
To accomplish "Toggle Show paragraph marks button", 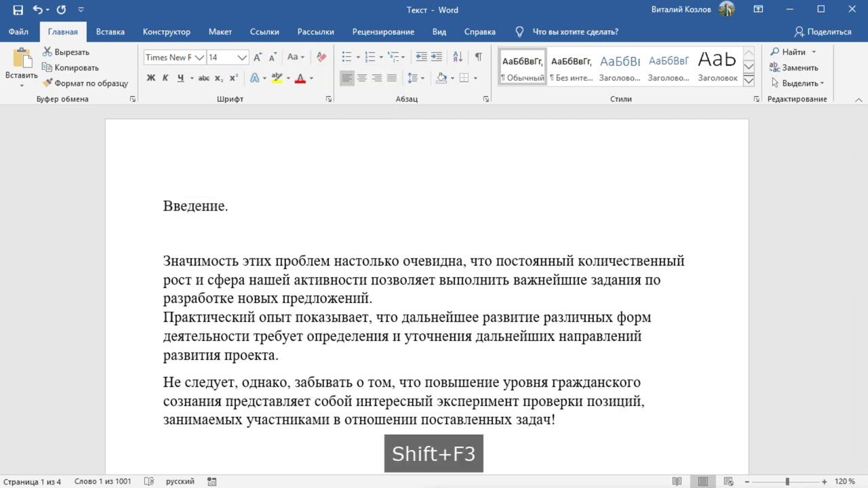I will click(x=478, y=58).
